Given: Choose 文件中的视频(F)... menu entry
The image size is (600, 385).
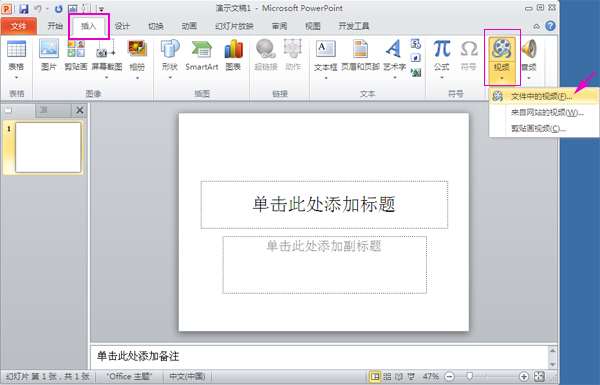Looking at the screenshot, I should tap(544, 96).
